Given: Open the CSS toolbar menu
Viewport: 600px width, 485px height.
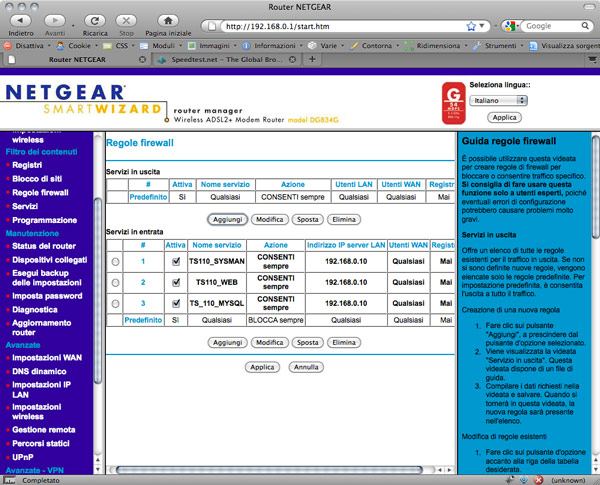Looking at the screenshot, I should coord(119,46).
